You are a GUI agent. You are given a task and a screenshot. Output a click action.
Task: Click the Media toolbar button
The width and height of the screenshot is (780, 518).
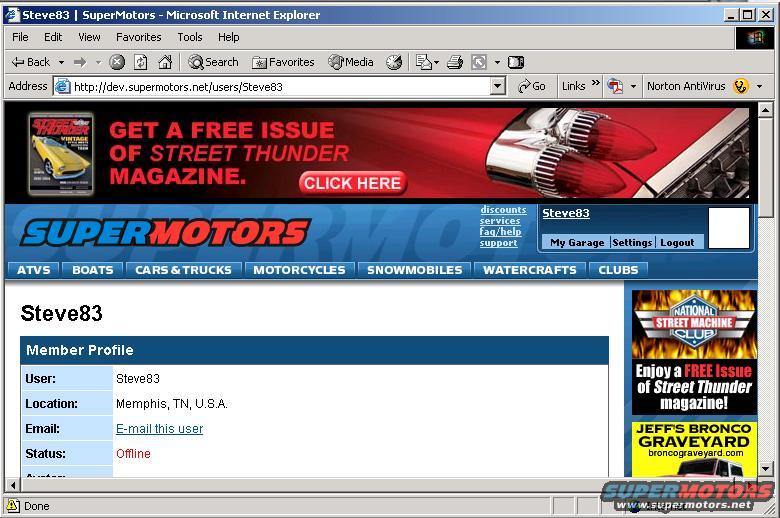point(350,62)
